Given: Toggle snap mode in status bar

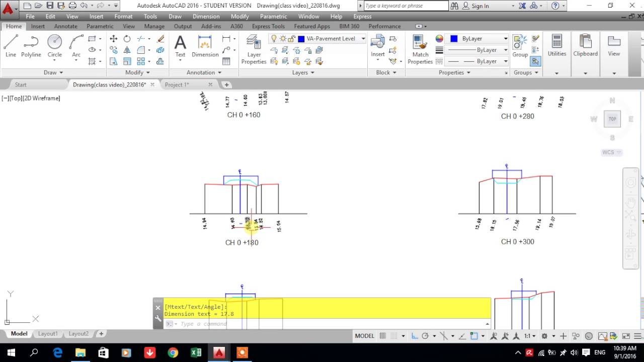Looking at the screenshot, I should click(394, 336).
